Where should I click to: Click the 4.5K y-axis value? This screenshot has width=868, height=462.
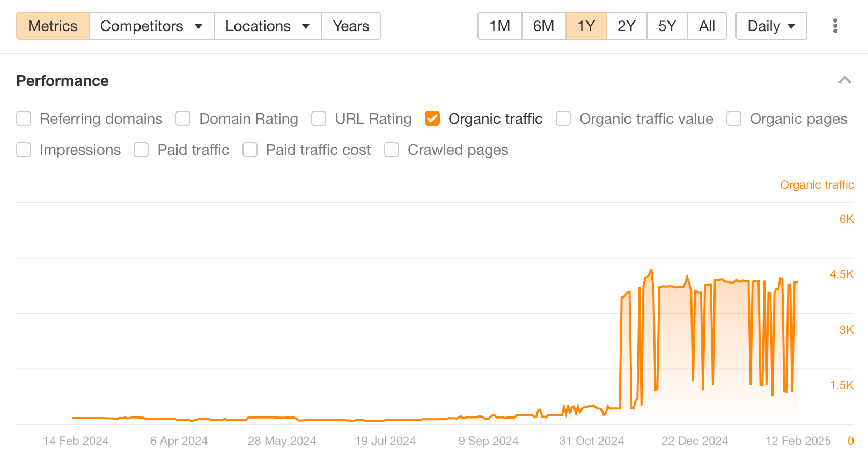click(842, 274)
